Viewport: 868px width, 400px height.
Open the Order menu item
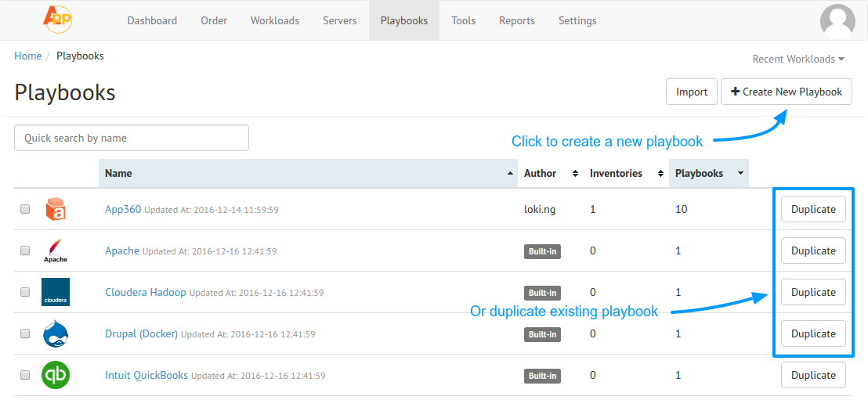coord(214,20)
